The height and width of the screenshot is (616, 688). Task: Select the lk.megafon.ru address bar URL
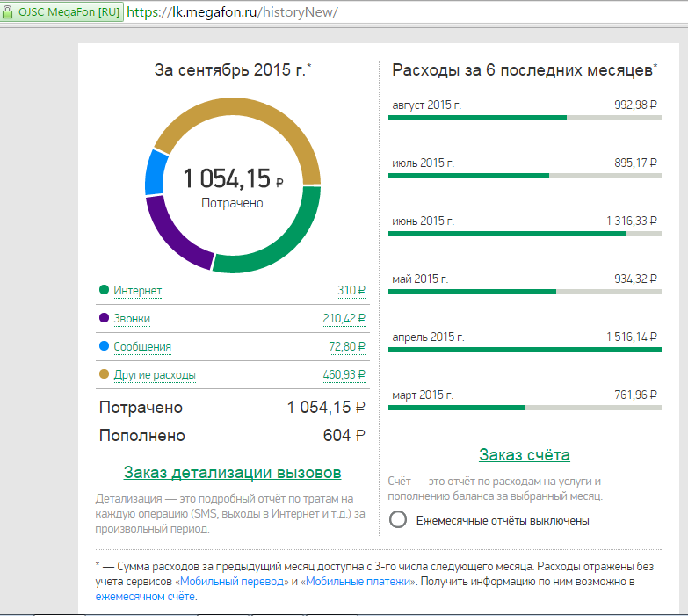(232, 11)
